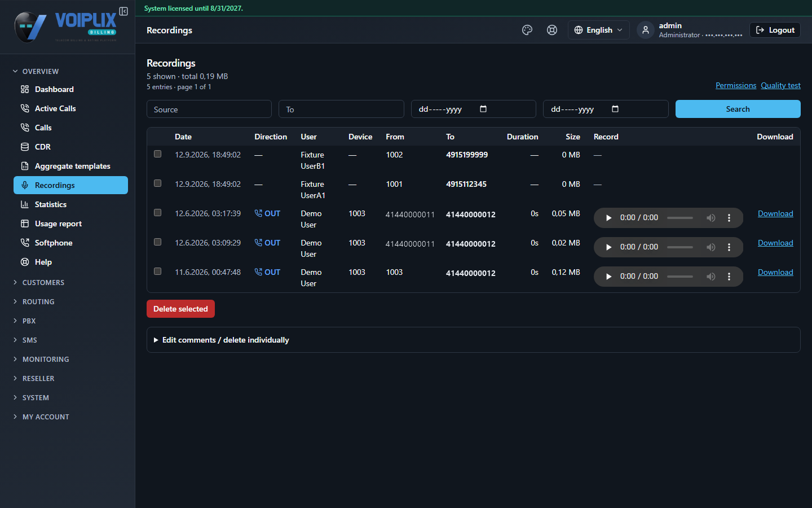Mute audio for the 00:47:48 recording
The height and width of the screenshot is (508, 812).
coord(711,277)
